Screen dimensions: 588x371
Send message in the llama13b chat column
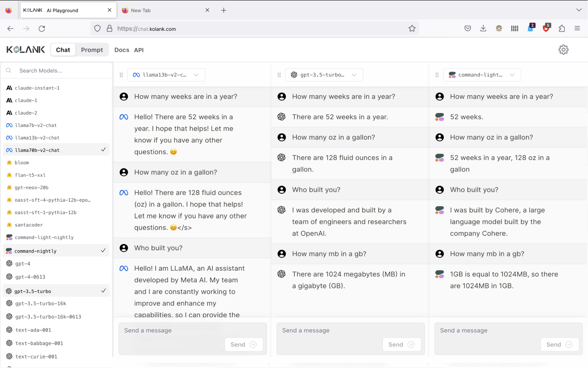tap(244, 344)
